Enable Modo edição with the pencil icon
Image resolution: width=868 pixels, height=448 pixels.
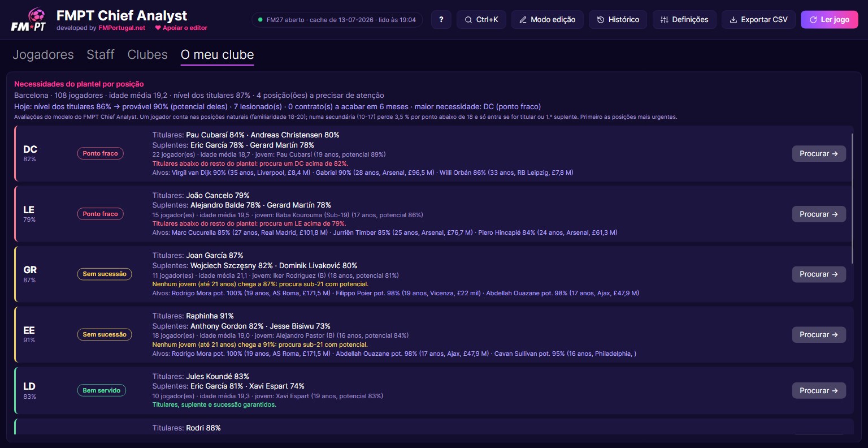pyautogui.click(x=547, y=19)
